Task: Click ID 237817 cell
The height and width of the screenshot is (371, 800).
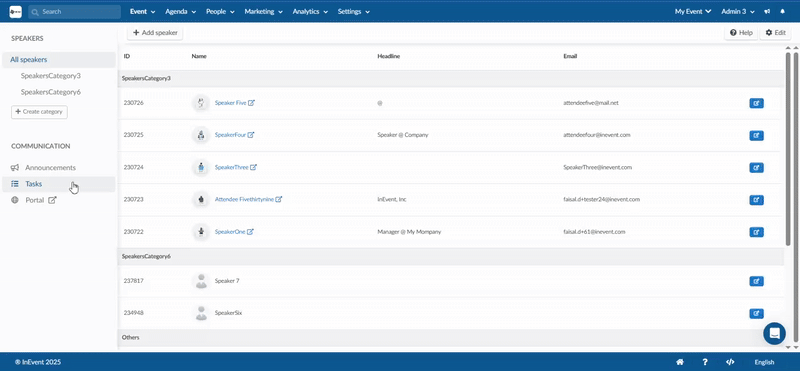Action: pyautogui.click(x=134, y=281)
